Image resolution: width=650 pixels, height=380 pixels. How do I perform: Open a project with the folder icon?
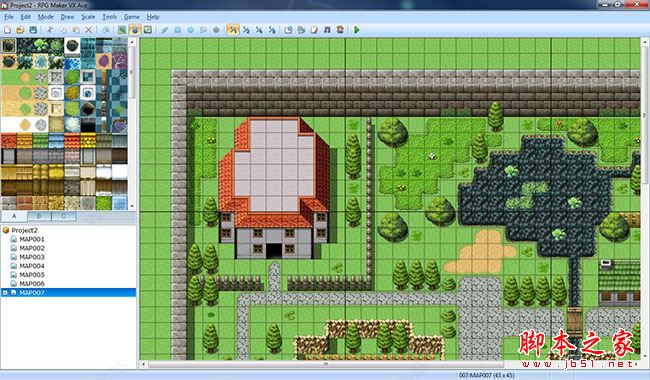pyautogui.click(x=20, y=30)
